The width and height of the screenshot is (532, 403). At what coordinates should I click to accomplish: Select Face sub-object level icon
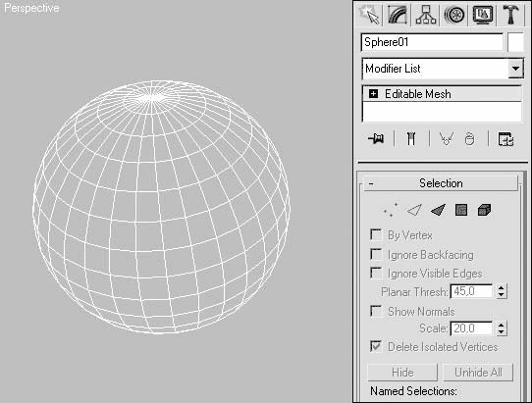tap(438, 210)
